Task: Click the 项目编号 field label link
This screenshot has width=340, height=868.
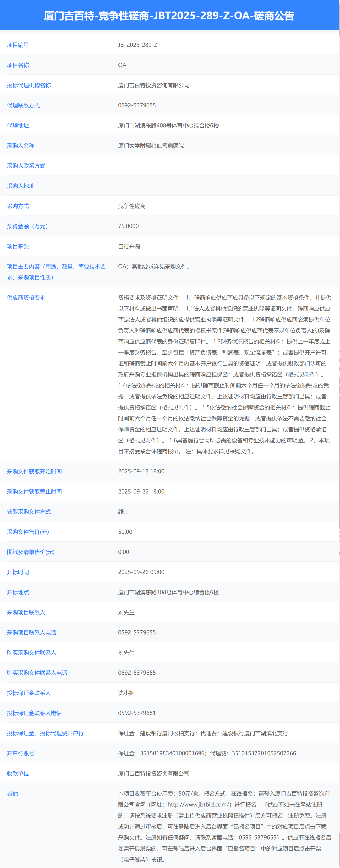Action: [18, 44]
